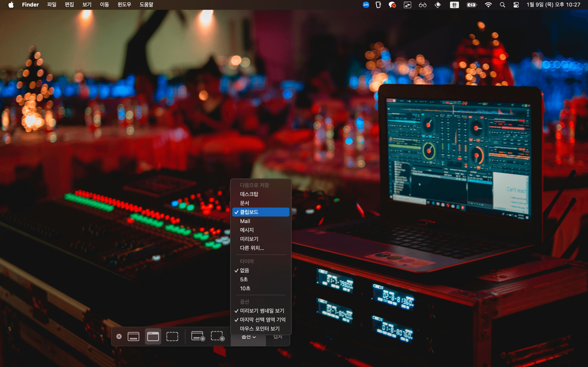
Task: Open Zoom menu bar icon
Action: [366, 5]
